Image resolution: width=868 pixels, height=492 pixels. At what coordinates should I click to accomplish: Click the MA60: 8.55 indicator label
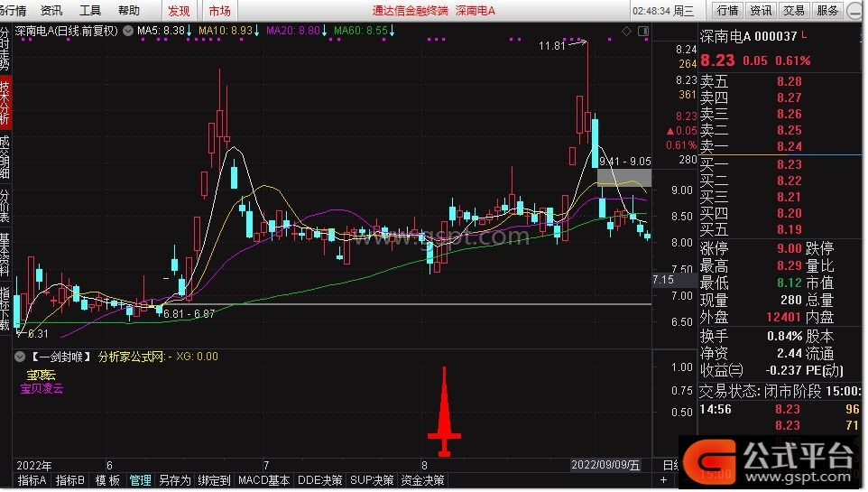[x=364, y=31]
